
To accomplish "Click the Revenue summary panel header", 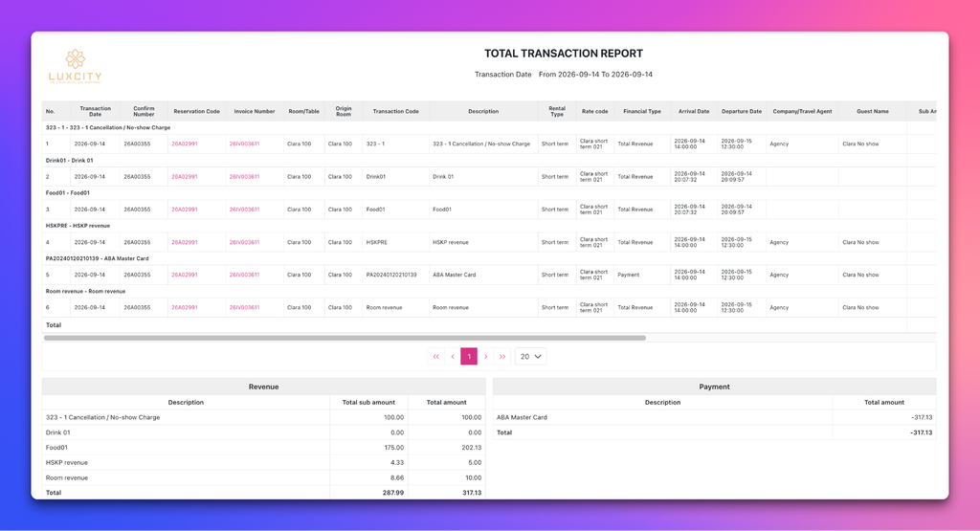I will [x=264, y=387].
